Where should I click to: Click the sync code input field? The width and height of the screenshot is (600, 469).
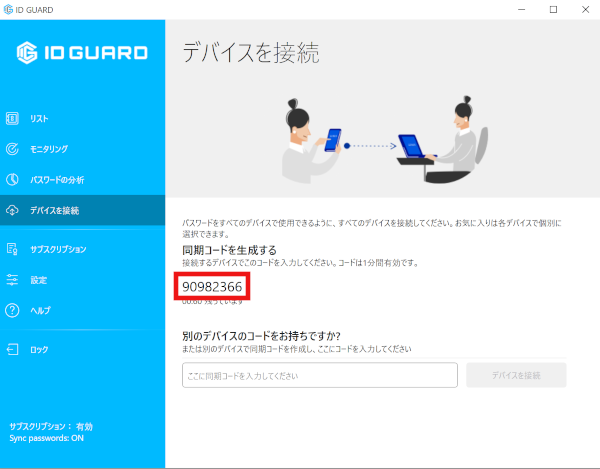click(320, 375)
